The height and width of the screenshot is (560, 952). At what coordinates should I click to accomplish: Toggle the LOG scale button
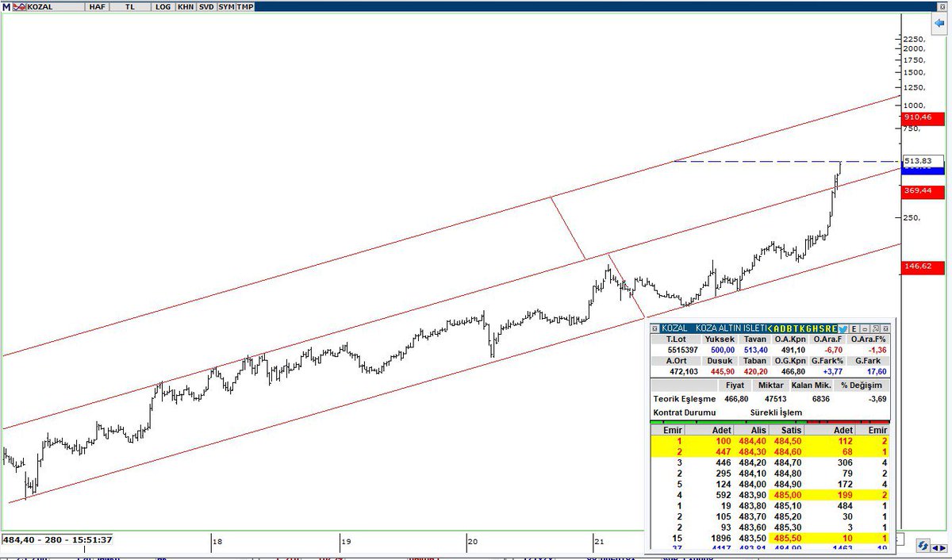(x=163, y=6)
